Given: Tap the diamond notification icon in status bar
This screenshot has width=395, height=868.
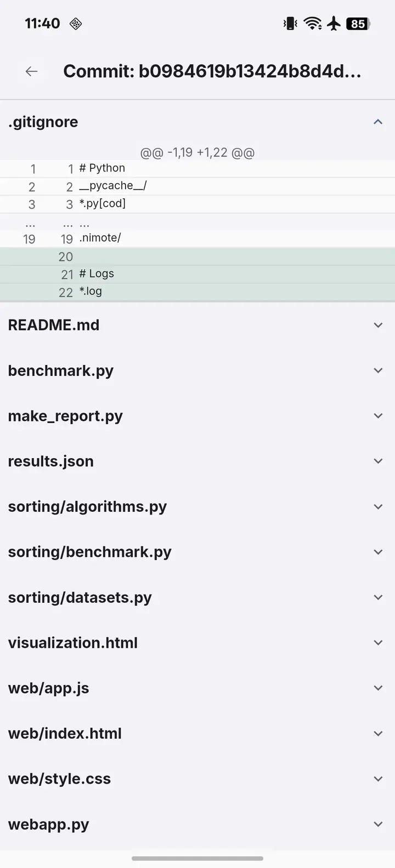Looking at the screenshot, I should pyautogui.click(x=76, y=24).
